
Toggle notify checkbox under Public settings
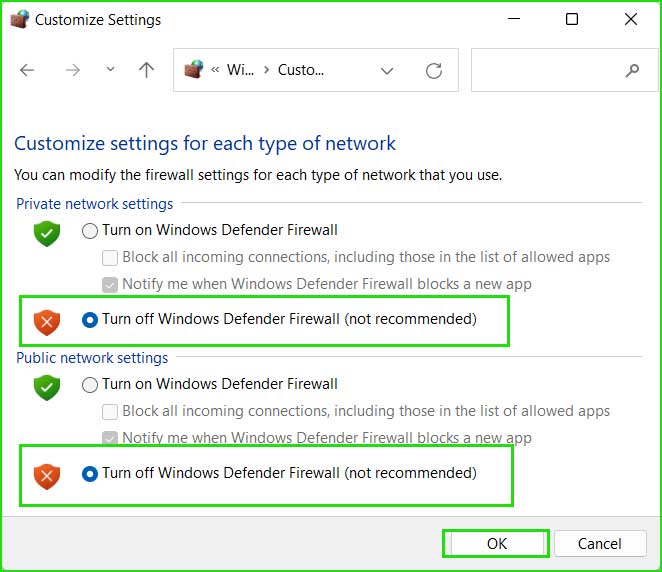110,438
